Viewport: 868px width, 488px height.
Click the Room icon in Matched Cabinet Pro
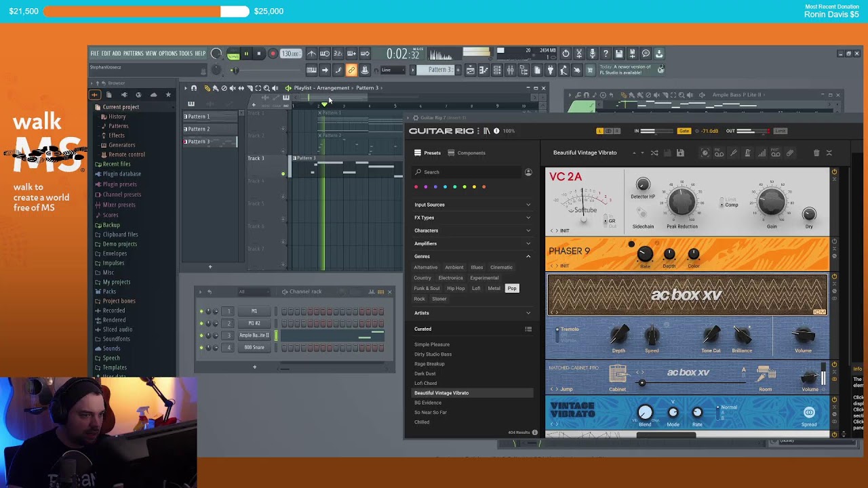[766, 375]
